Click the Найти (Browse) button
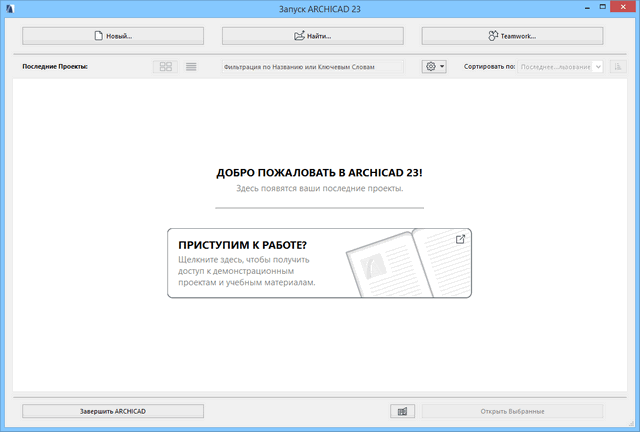The width and height of the screenshot is (640, 432). 312,36
